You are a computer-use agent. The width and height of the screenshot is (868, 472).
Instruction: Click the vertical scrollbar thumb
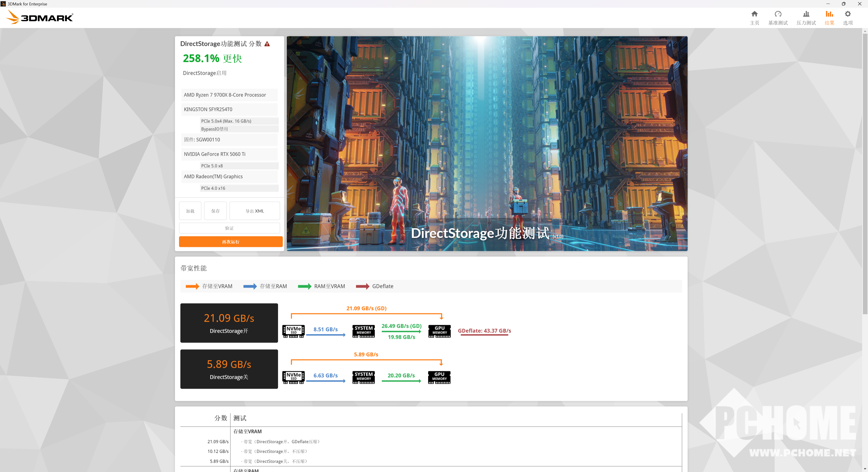[865, 174]
